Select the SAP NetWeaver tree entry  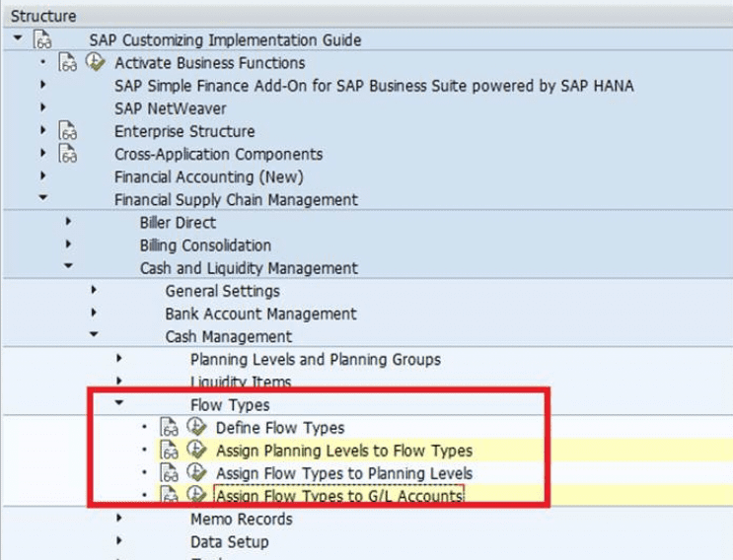170,108
